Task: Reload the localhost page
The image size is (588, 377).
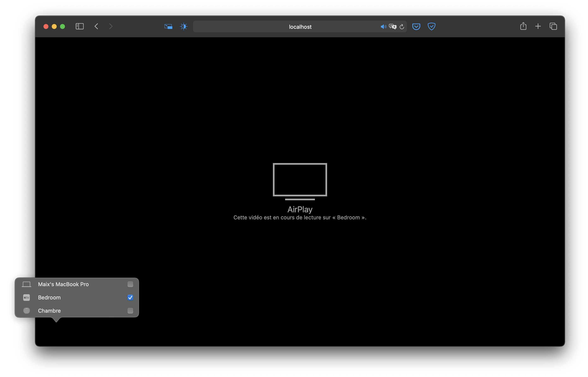Action: point(402,27)
